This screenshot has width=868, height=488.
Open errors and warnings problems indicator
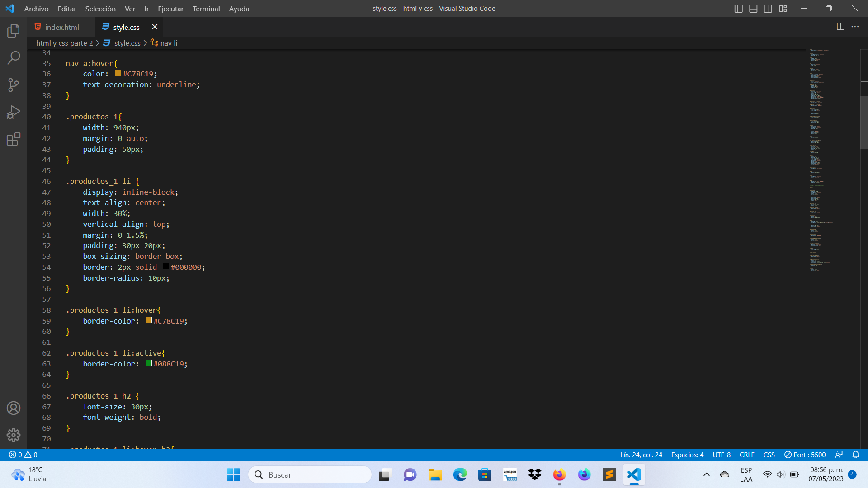(x=23, y=455)
